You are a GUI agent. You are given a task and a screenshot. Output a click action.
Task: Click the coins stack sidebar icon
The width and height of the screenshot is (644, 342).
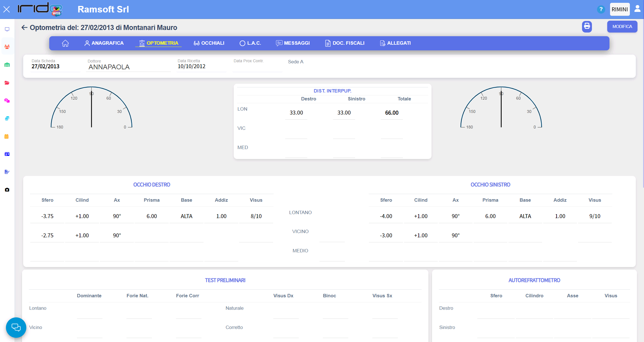[x=7, y=118]
